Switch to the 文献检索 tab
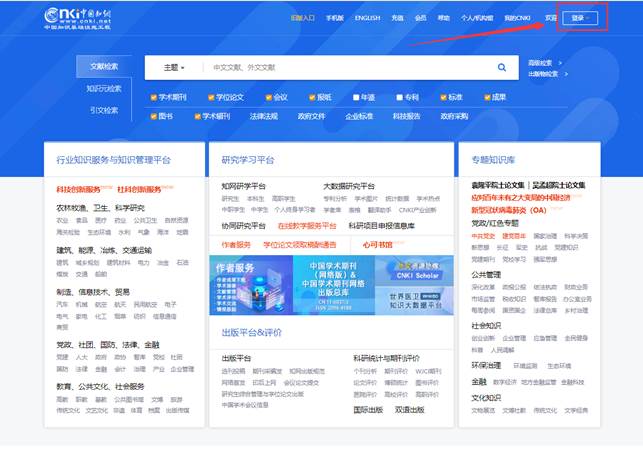Viewport: 643px width, 450px height. (x=103, y=66)
